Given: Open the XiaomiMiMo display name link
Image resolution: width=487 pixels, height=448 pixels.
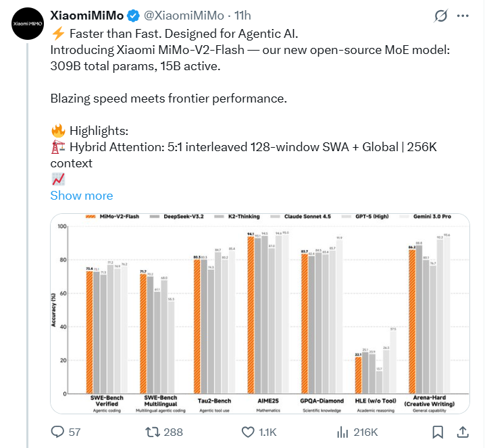Looking at the screenshot, I should point(86,15).
